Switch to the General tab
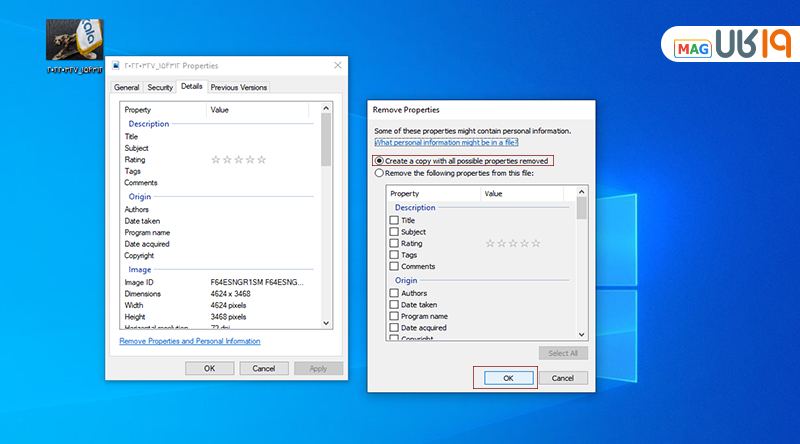The image size is (800, 444). 126,88
